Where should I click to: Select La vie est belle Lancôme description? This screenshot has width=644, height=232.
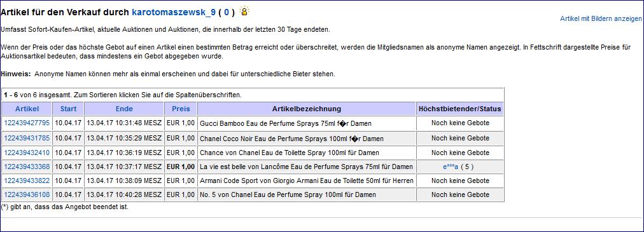tap(306, 167)
